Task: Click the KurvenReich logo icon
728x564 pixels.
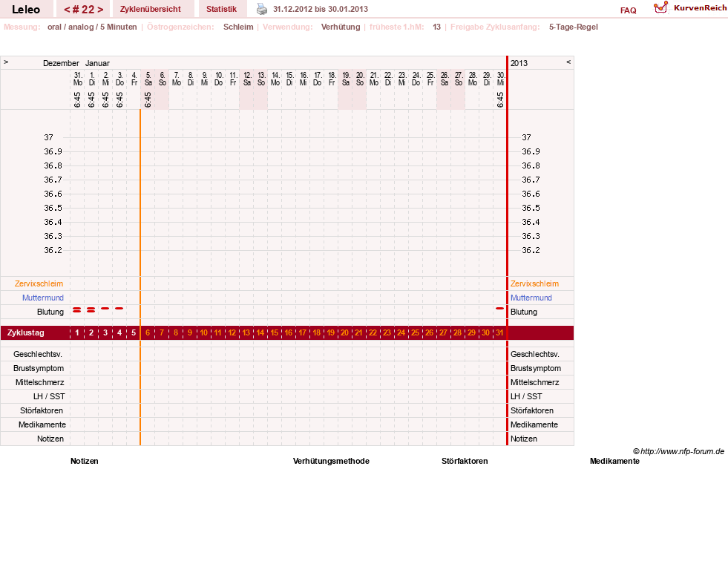Action: pyautogui.click(x=660, y=7)
